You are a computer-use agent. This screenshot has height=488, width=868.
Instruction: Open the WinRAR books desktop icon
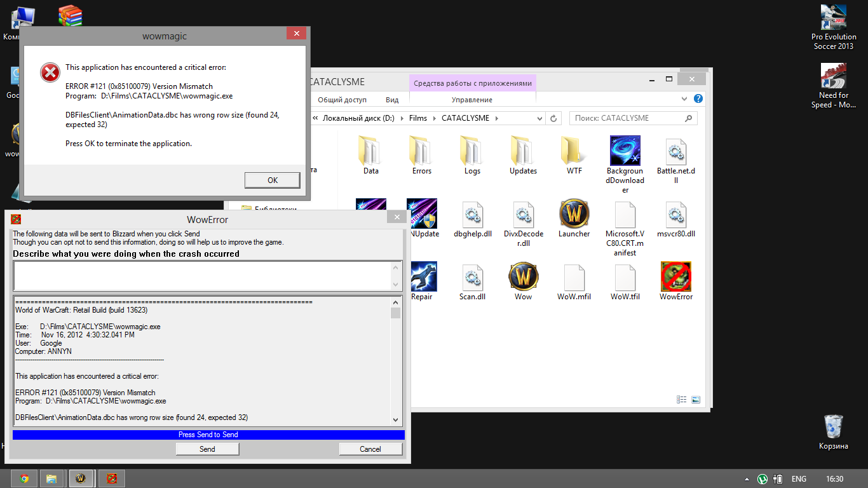point(70,16)
